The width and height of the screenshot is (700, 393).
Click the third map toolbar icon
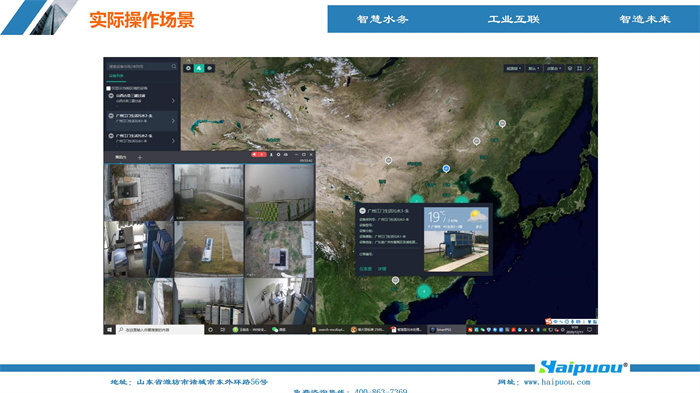point(209,68)
